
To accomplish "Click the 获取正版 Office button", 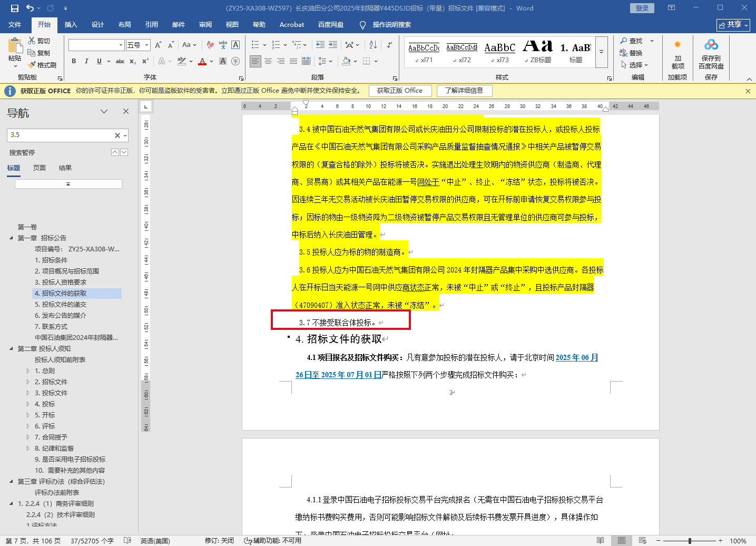I will pos(399,91).
